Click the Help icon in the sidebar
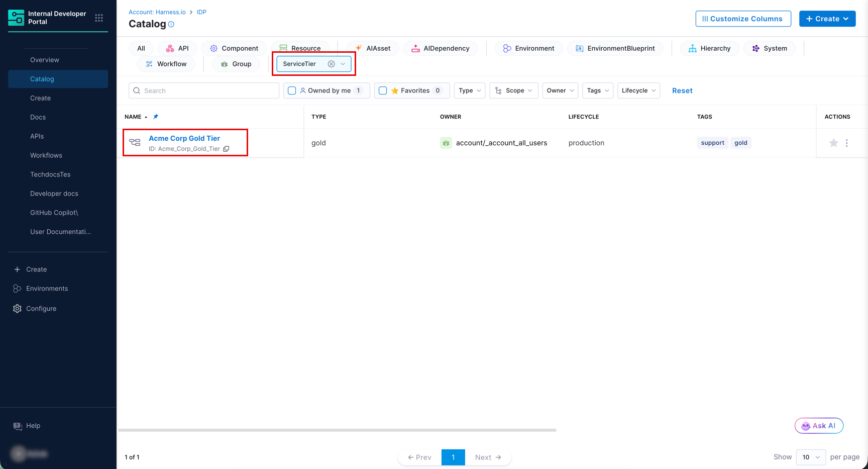 tap(18, 426)
